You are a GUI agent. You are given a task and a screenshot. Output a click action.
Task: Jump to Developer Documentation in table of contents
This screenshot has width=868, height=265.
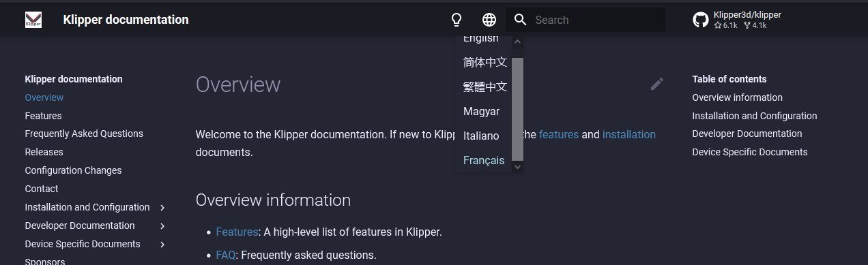[x=747, y=134]
